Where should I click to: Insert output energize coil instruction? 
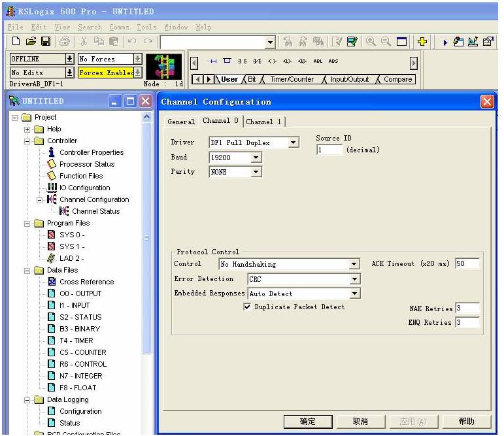click(272, 61)
